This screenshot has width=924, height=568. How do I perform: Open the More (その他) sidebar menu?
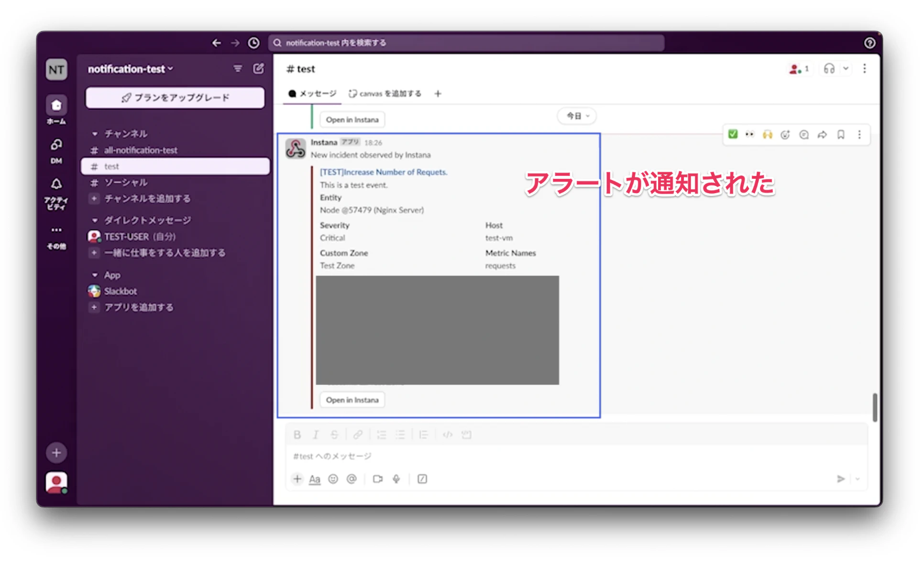(56, 237)
